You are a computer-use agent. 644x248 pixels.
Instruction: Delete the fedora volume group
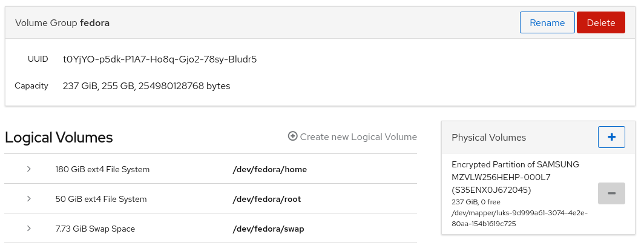coord(601,22)
